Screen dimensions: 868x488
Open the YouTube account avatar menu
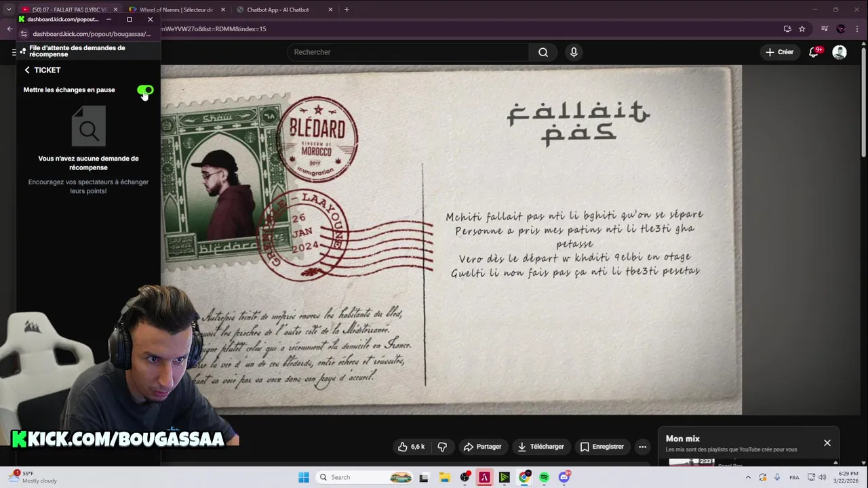point(840,52)
